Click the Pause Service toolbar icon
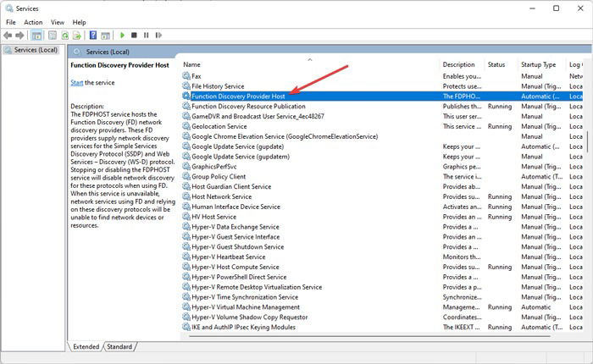 (x=146, y=36)
